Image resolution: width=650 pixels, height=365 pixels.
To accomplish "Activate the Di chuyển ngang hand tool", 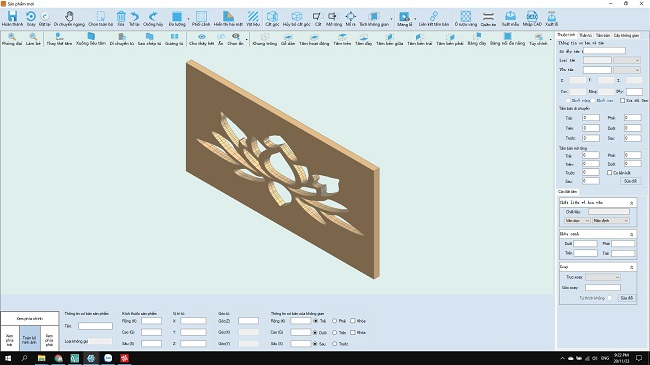I will coord(69,18).
